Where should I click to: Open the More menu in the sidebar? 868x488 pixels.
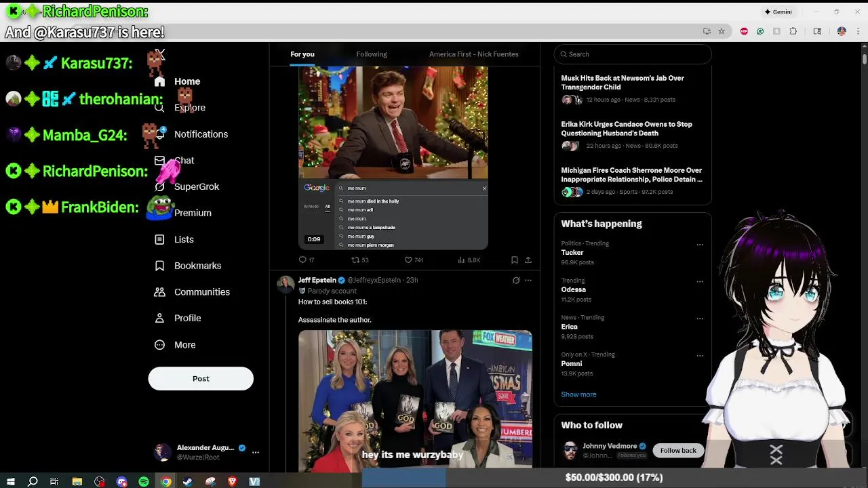click(175, 345)
